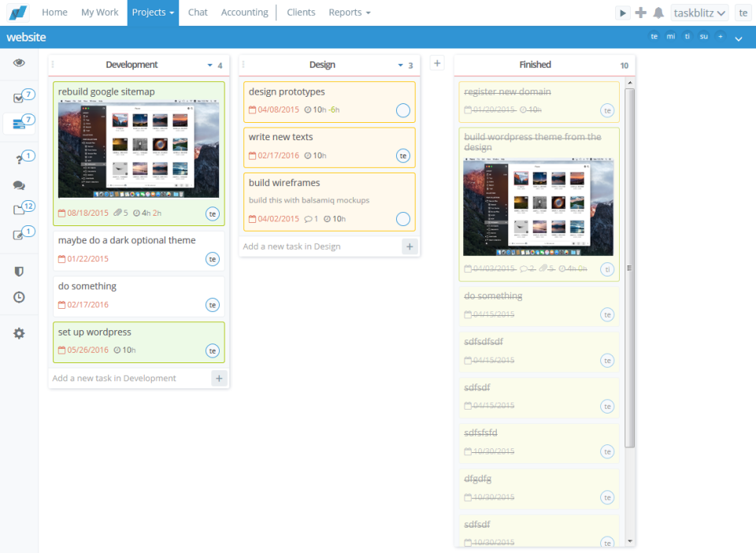Image resolution: width=756 pixels, height=553 pixels.
Task: Open the settings gear in the sidebar
Action: coord(19,333)
